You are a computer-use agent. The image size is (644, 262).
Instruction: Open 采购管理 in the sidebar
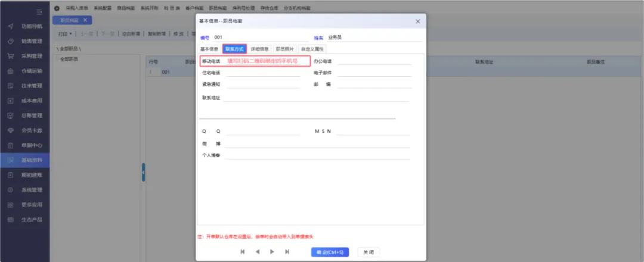[32, 57]
